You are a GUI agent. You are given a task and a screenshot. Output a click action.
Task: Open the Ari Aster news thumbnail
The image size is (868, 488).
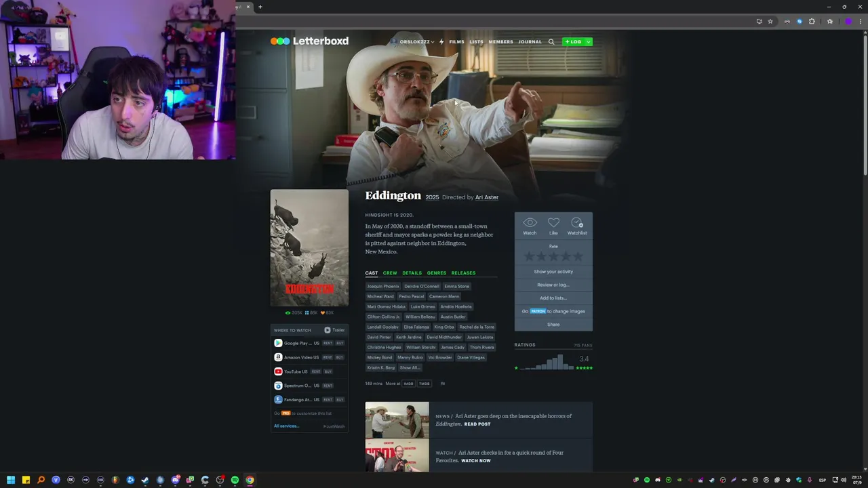pos(397,420)
